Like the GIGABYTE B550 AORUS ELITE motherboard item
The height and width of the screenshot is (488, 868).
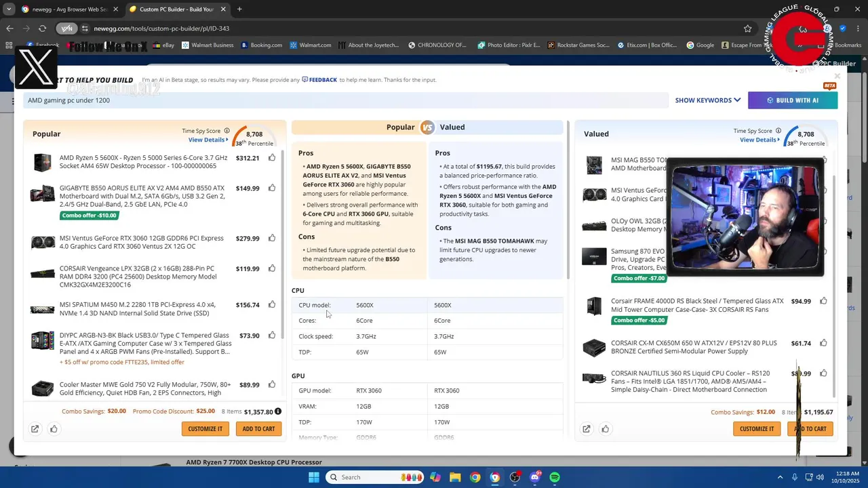(x=272, y=188)
